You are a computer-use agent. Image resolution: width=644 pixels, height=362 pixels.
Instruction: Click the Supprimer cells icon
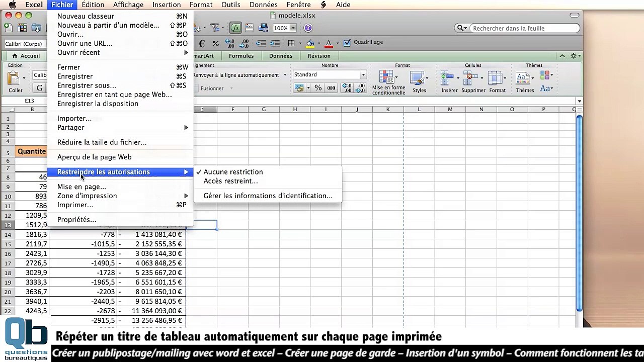[470, 78]
